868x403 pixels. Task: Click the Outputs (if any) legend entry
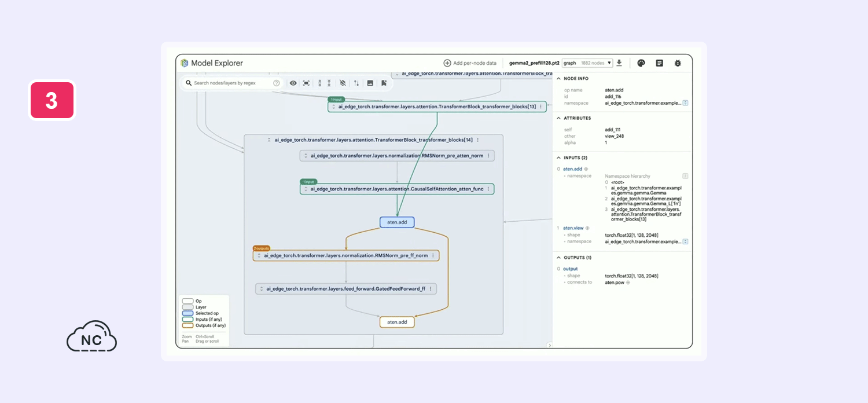[x=204, y=325]
